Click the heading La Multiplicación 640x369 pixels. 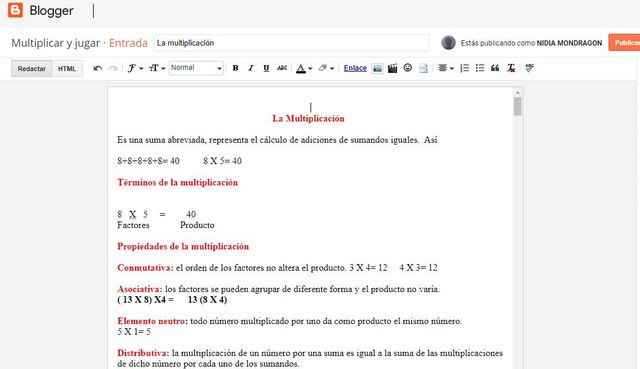(x=308, y=118)
